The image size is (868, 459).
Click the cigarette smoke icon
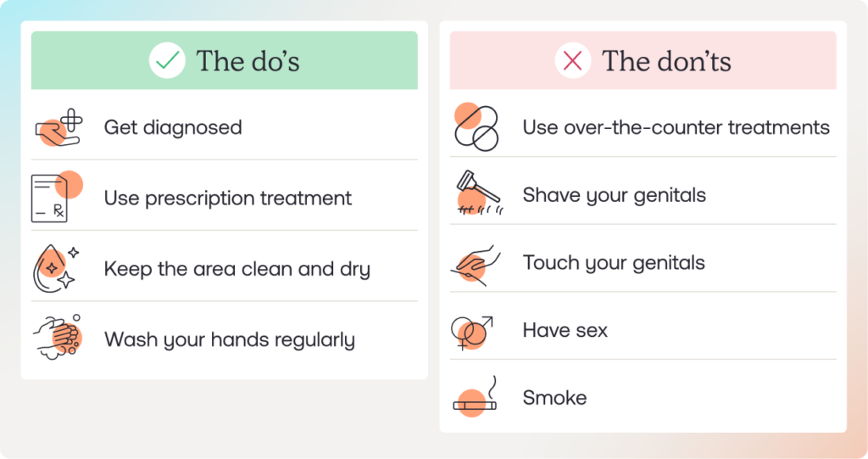click(475, 396)
